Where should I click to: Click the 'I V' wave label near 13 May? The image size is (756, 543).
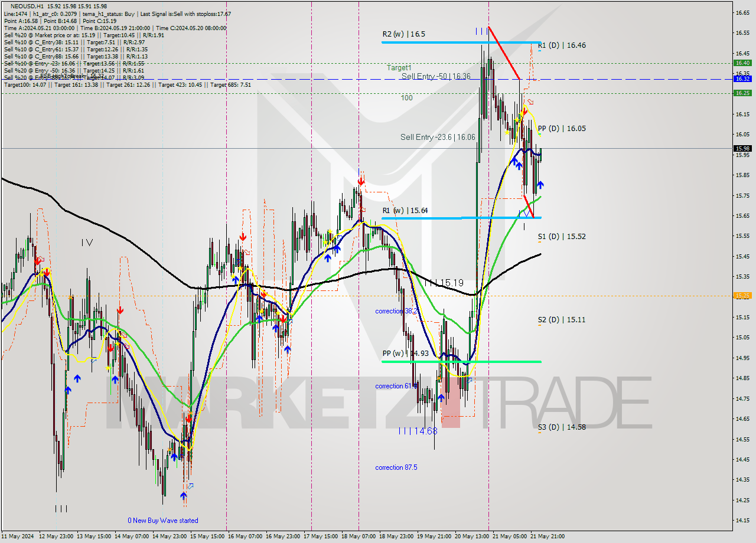coord(87,242)
